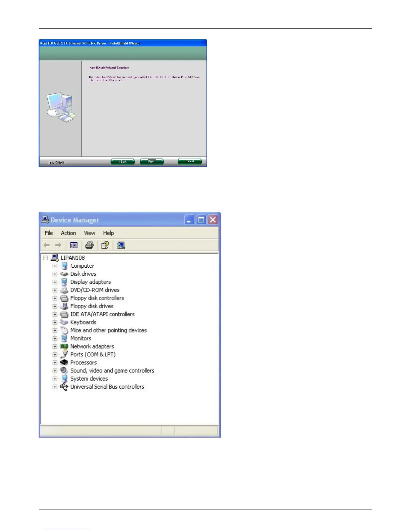Viewport: 411px width, 532px height.
Task: Expand Sound, video and game controllers node
Action: click(x=55, y=371)
